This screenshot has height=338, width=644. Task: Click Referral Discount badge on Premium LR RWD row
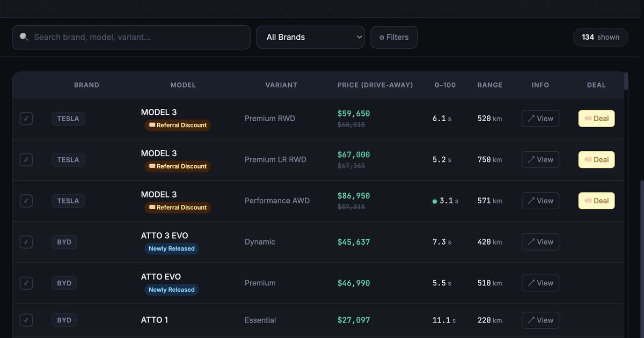coord(178,166)
